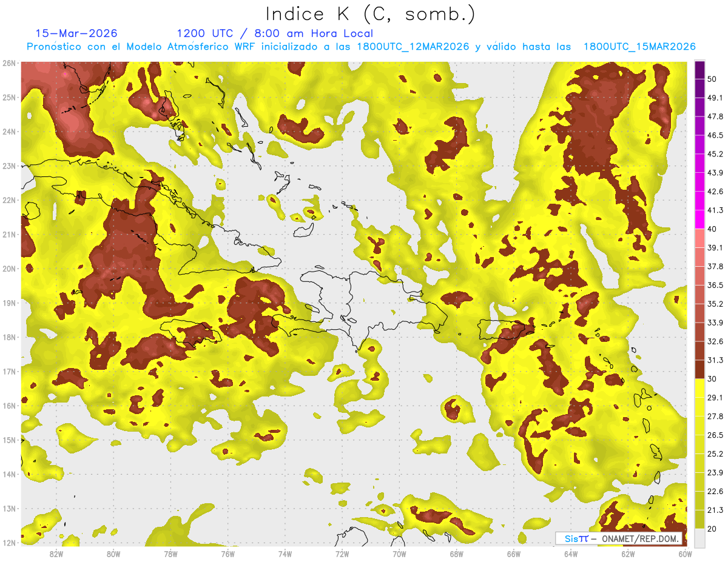Click the colorbar value 26.5
The height and width of the screenshot is (562, 728).
[715, 435]
